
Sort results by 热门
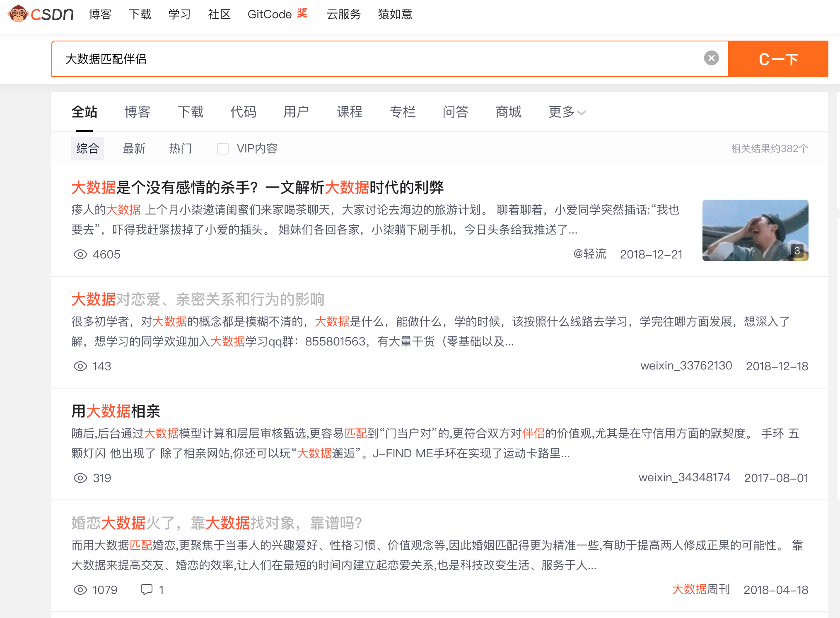(x=181, y=148)
